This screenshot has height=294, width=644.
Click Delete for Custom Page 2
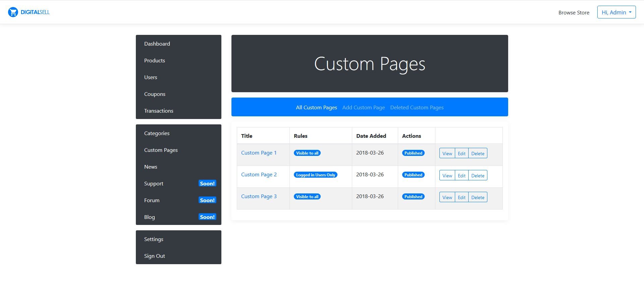click(478, 175)
